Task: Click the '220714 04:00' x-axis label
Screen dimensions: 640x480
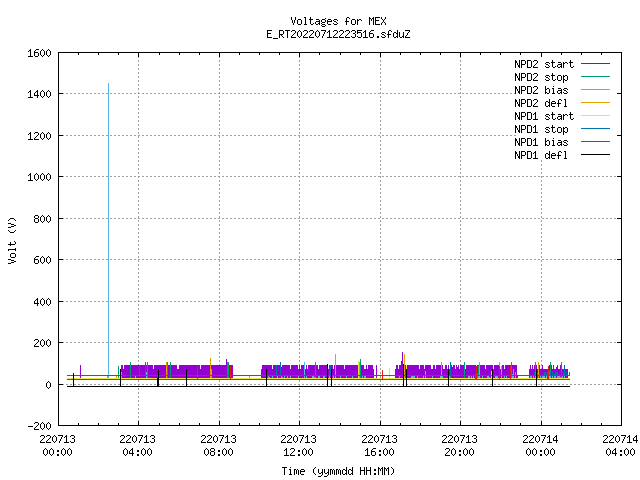Action: (620, 445)
